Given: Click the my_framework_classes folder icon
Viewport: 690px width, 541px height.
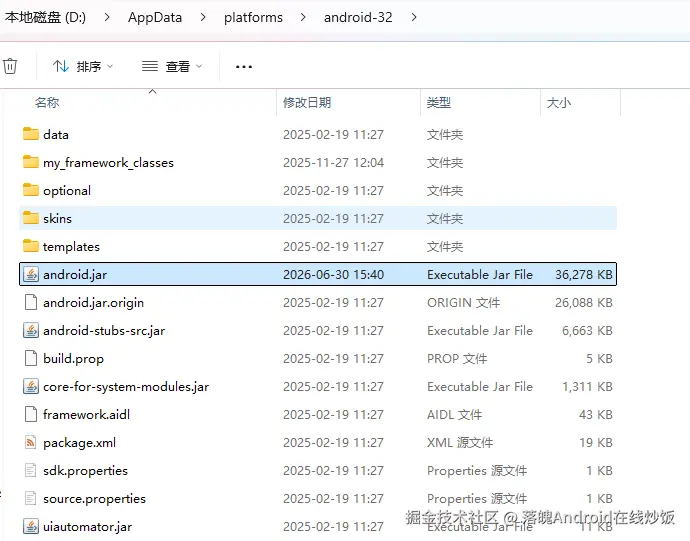Looking at the screenshot, I should coord(30,162).
